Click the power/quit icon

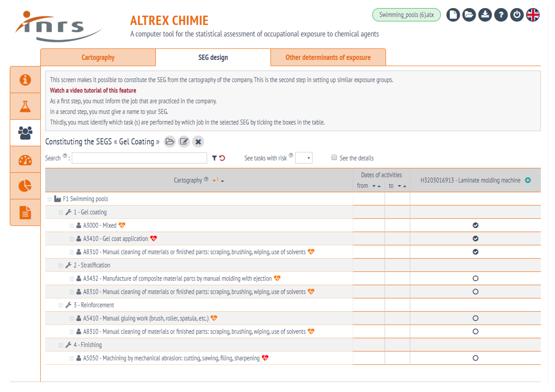coord(517,15)
